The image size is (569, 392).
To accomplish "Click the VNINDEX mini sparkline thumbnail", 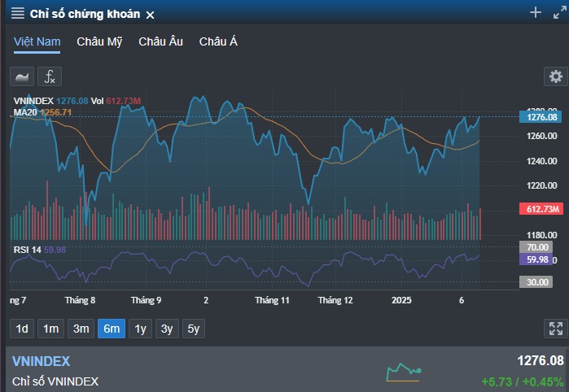I will 404,372.
